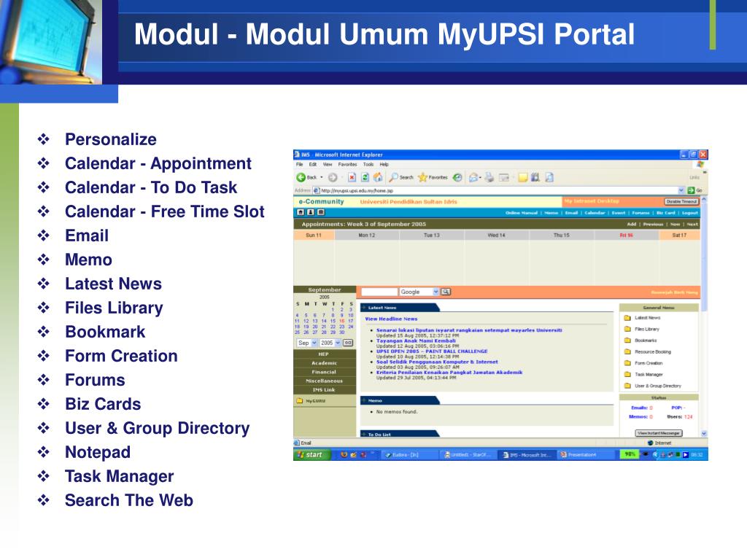The height and width of the screenshot is (560, 747).
Task: Open the Files Library folder icon
Action: [x=627, y=329]
